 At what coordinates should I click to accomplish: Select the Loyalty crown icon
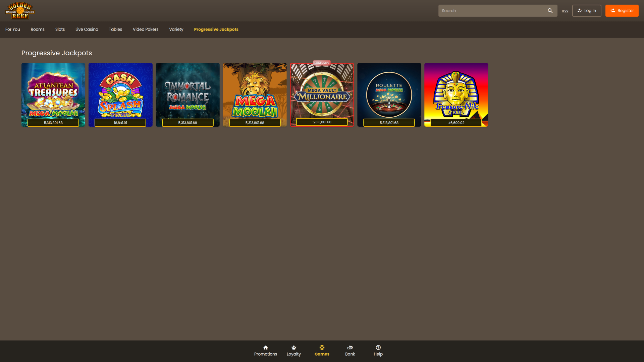click(x=293, y=348)
